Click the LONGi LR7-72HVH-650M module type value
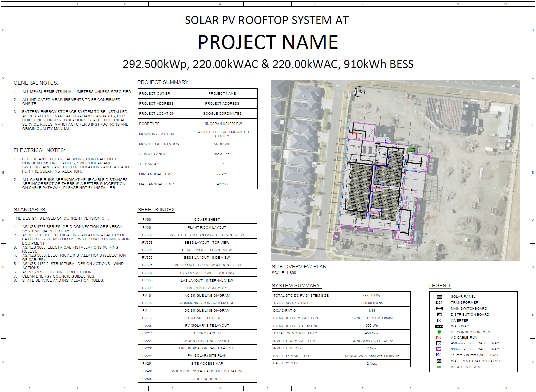This screenshot has width=536, height=392. click(372, 318)
